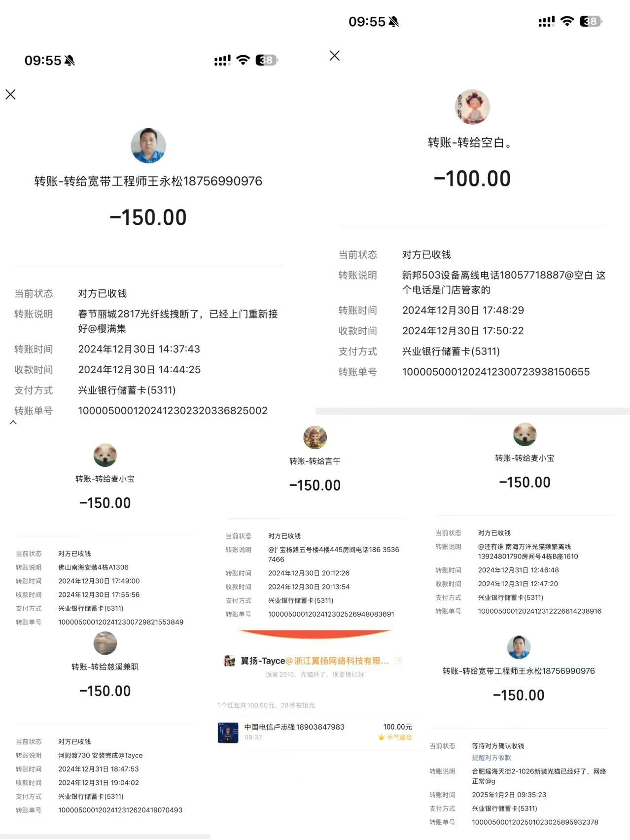Open 中国电信卢志强 profile picture
Image resolution: width=630 pixels, height=840 pixels.
click(x=228, y=732)
